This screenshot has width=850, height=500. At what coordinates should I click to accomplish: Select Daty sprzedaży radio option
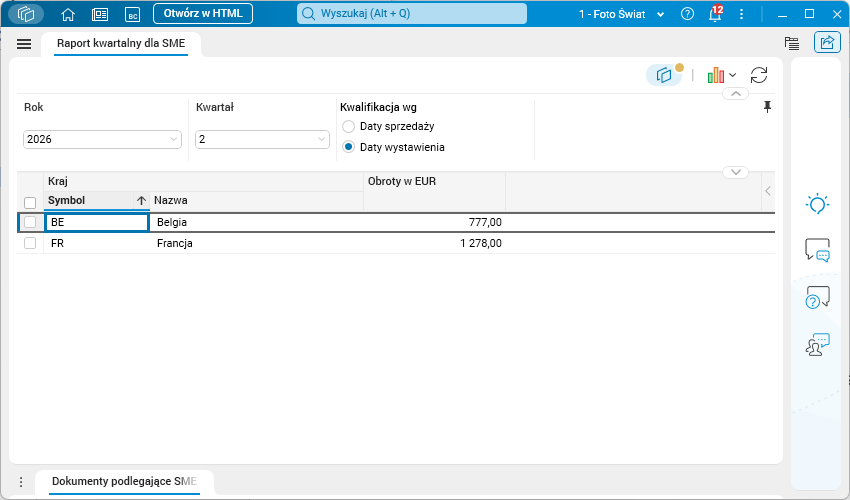(x=349, y=126)
